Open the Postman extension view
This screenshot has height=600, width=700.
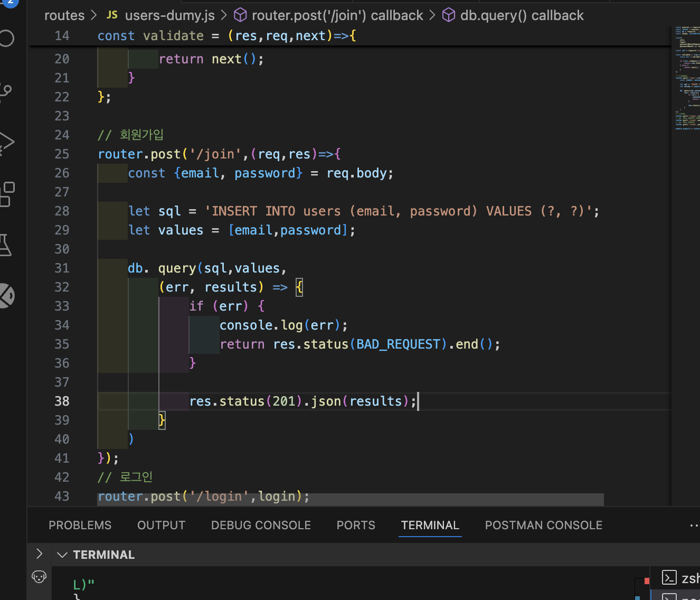(6, 296)
